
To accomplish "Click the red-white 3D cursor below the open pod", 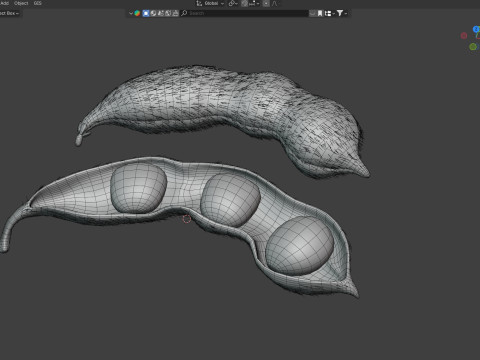I will click(187, 219).
